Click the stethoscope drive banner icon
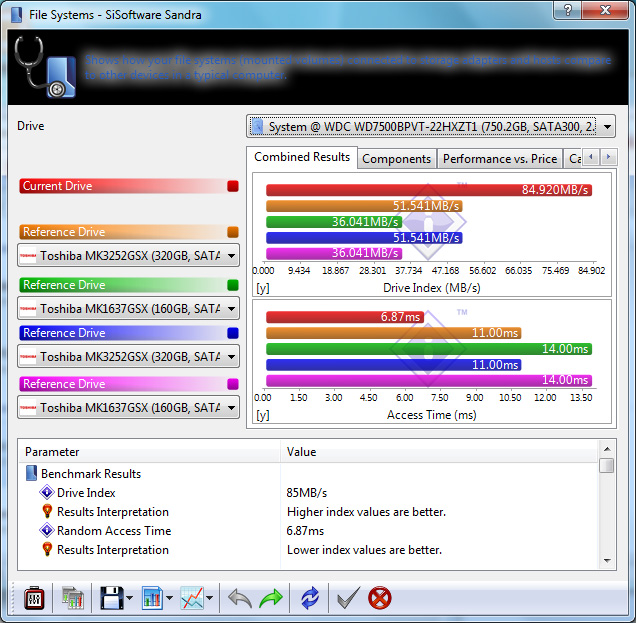This screenshot has width=637, height=623. (45, 67)
